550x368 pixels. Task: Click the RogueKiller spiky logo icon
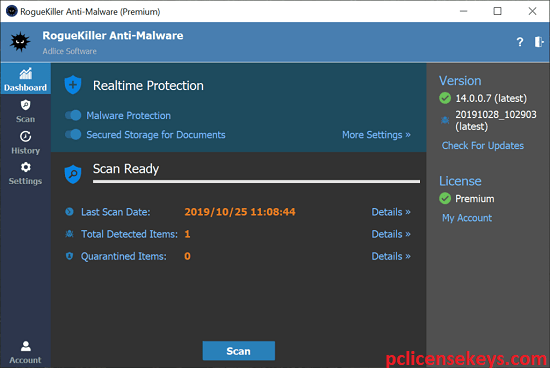point(20,42)
